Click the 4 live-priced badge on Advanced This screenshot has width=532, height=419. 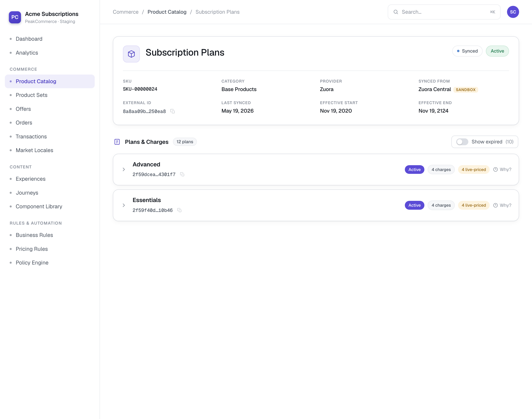[474, 169]
